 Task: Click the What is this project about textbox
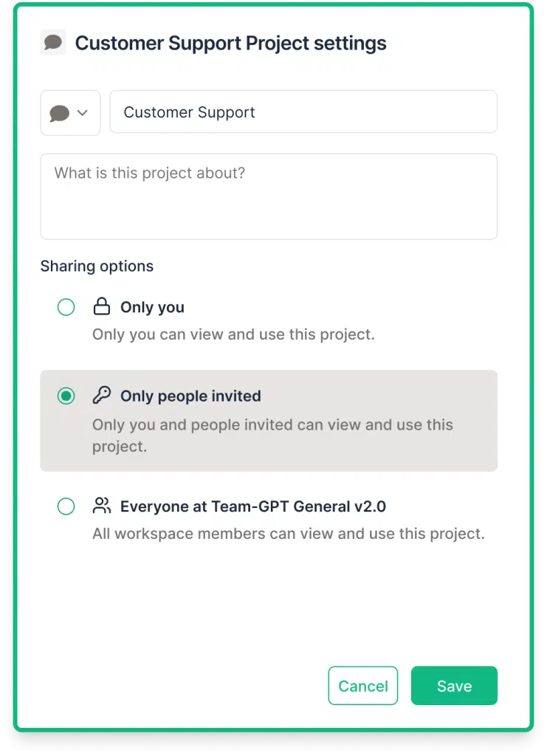[269, 196]
